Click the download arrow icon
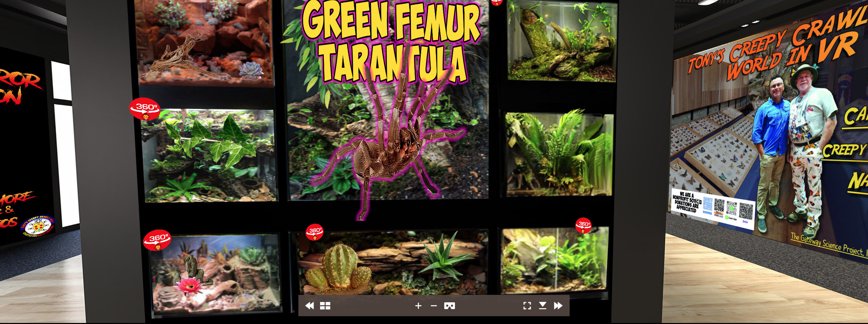 pyautogui.click(x=543, y=306)
